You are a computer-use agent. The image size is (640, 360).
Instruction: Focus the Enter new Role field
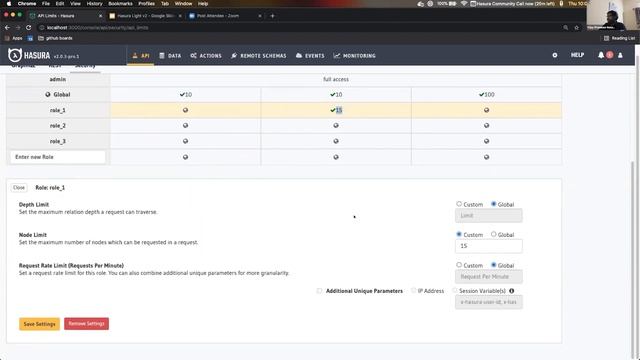click(x=58, y=157)
